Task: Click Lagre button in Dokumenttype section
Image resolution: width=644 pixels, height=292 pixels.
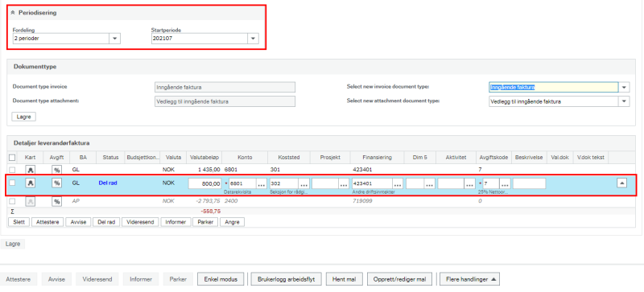Action: 24,117
